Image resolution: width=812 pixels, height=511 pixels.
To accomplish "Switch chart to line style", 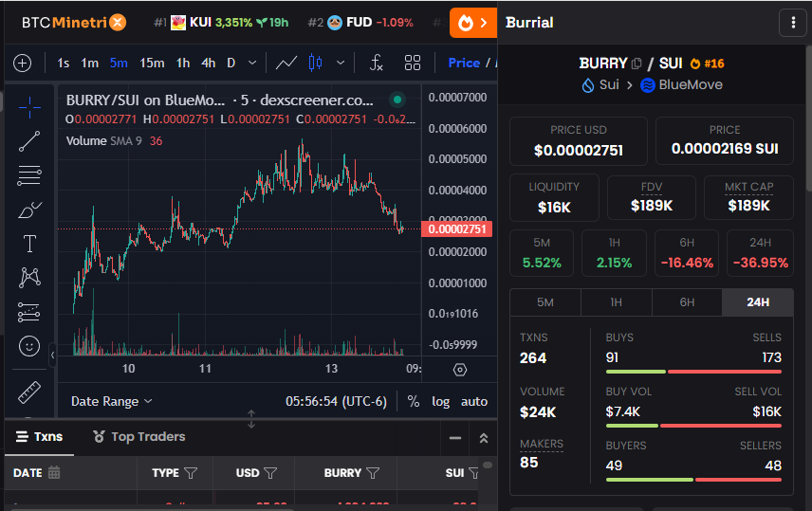I will click(286, 64).
